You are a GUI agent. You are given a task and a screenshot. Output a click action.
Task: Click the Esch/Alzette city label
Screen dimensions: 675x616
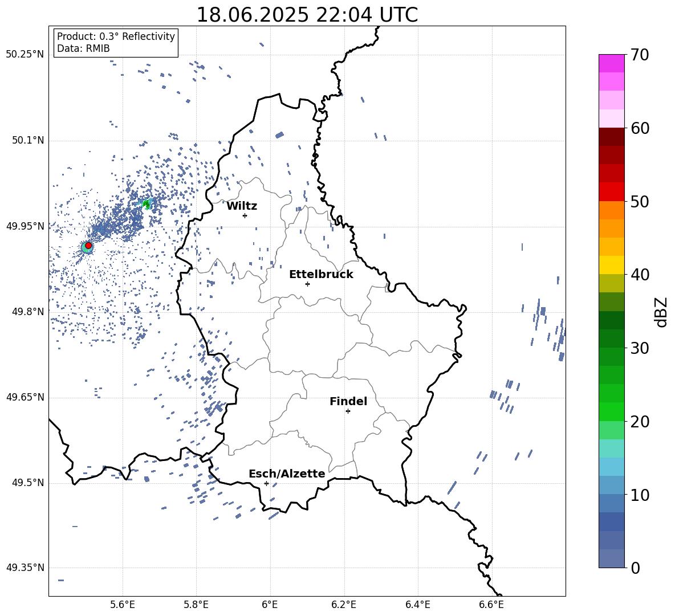(x=287, y=474)
